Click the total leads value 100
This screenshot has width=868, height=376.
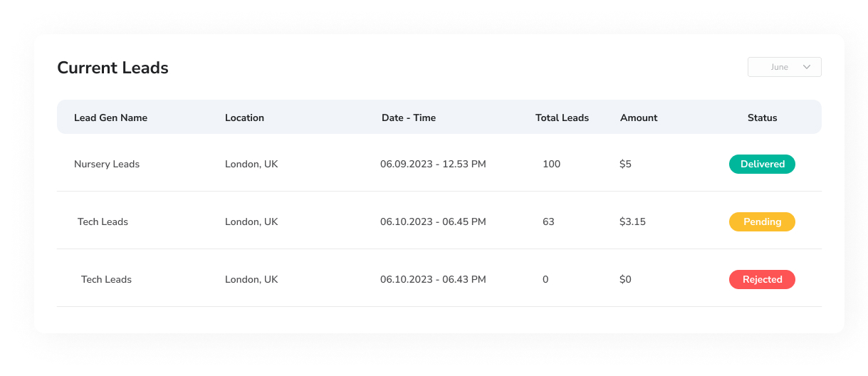(551, 164)
